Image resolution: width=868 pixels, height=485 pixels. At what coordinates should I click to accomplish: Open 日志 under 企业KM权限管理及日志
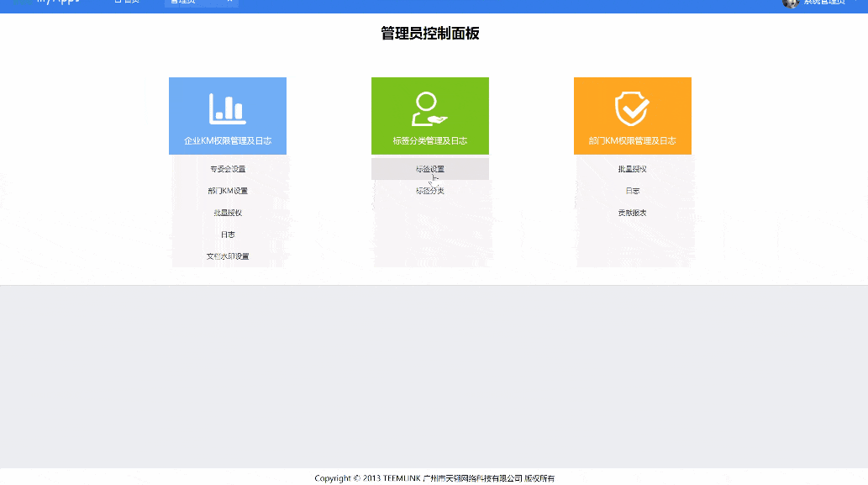pos(227,235)
